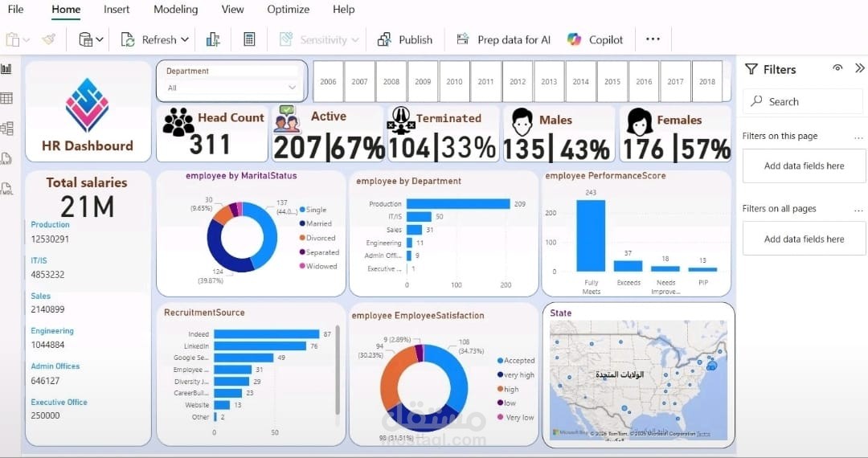Click the Married legend entry
This screenshot has width=868, height=458.
[316, 223]
